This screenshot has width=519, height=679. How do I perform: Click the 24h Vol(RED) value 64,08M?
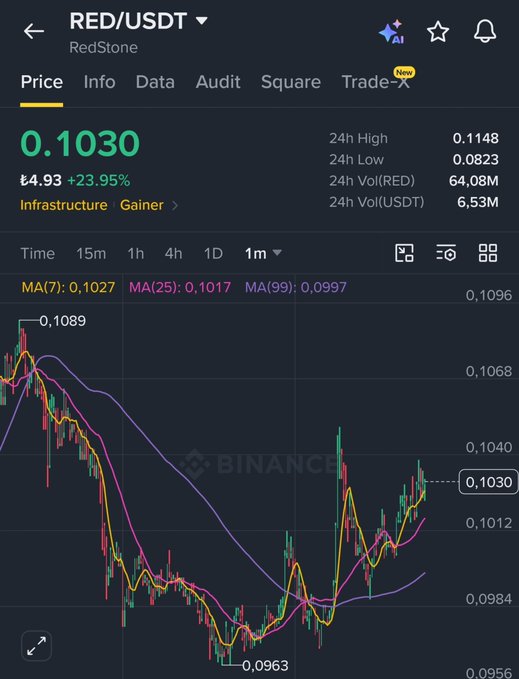(x=474, y=181)
